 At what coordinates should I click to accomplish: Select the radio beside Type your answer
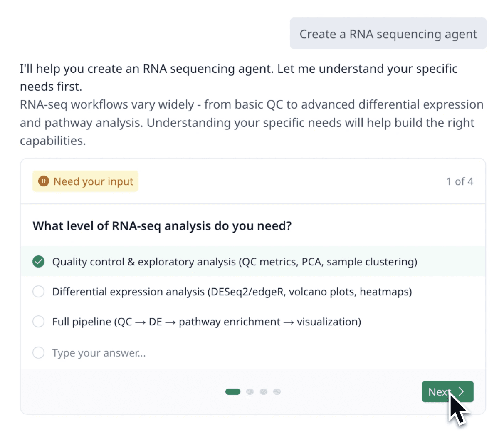(39, 353)
